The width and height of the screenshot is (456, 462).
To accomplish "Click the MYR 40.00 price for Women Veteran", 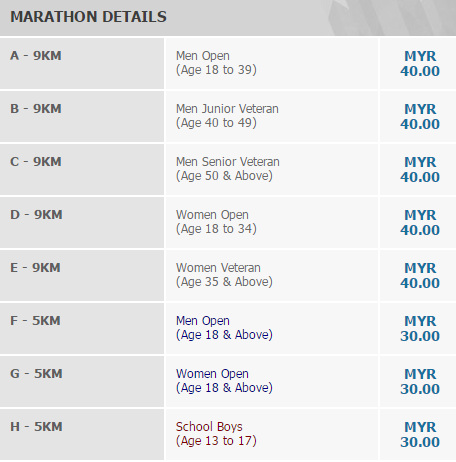I will (420, 275).
